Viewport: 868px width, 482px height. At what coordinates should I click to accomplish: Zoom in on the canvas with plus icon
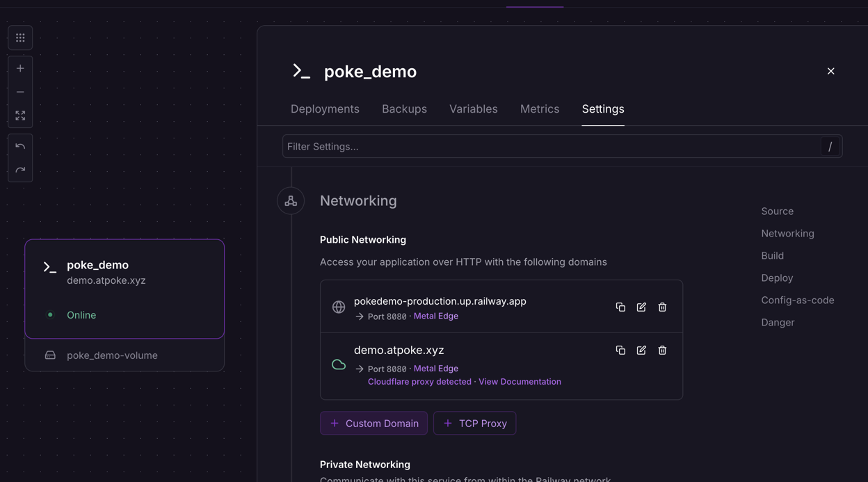pos(20,68)
